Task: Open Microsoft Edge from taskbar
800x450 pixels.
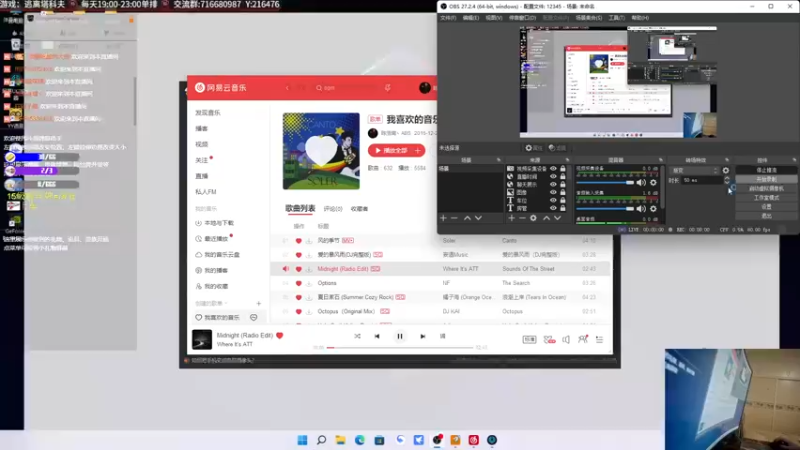Action: pos(360,440)
